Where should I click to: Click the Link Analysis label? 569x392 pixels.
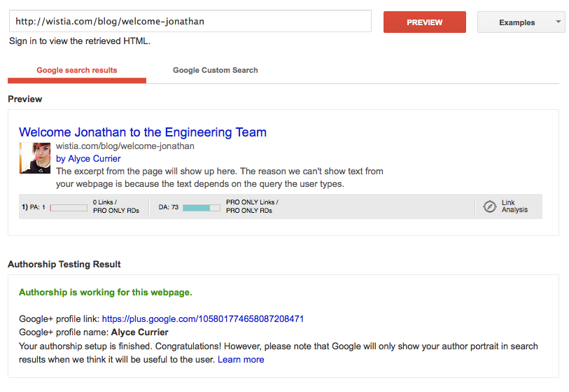pos(514,206)
